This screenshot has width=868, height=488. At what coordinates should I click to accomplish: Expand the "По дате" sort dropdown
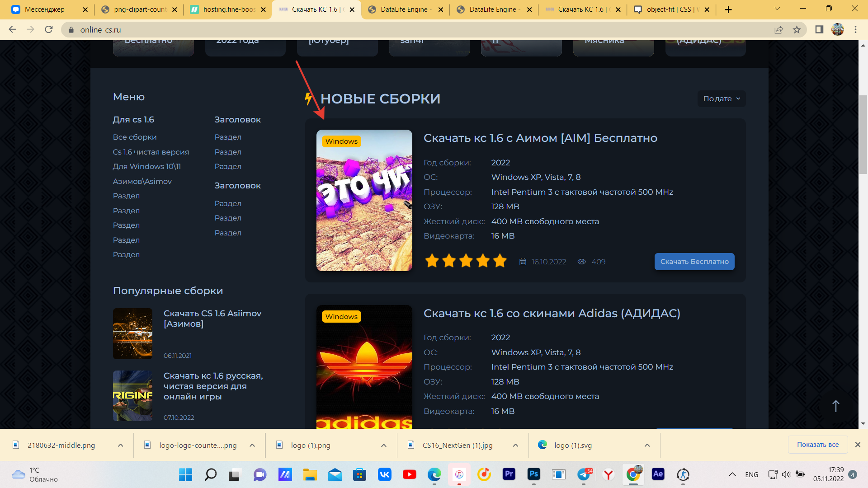pyautogui.click(x=722, y=99)
